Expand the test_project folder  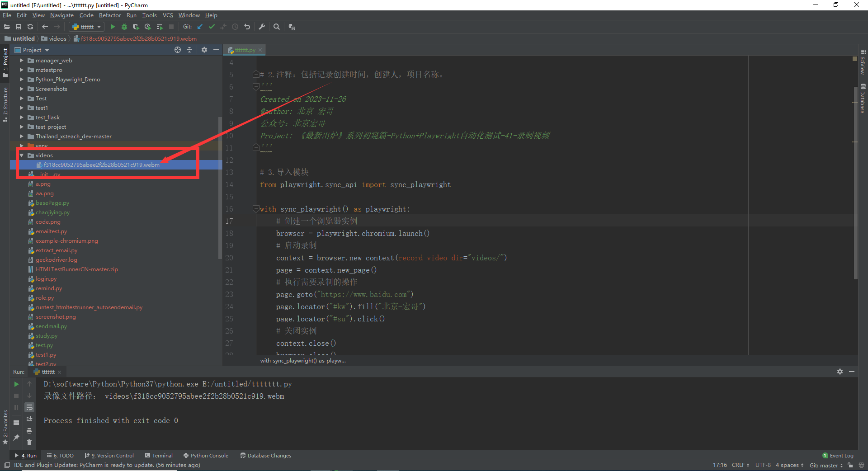click(21, 127)
